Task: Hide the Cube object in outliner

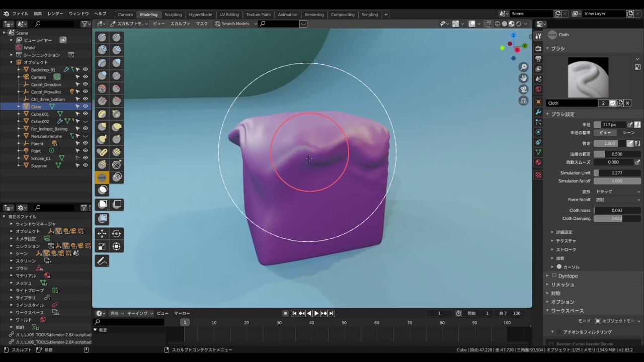Action: (x=86, y=107)
